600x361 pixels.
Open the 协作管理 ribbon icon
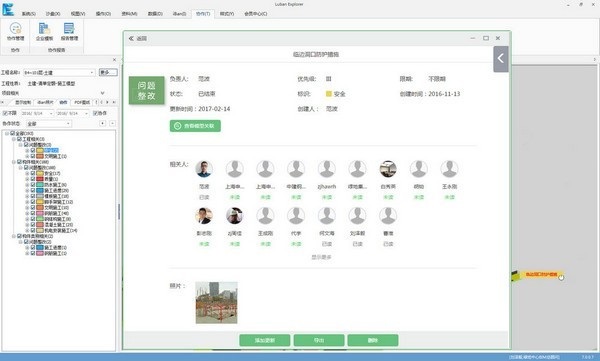tap(15, 31)
